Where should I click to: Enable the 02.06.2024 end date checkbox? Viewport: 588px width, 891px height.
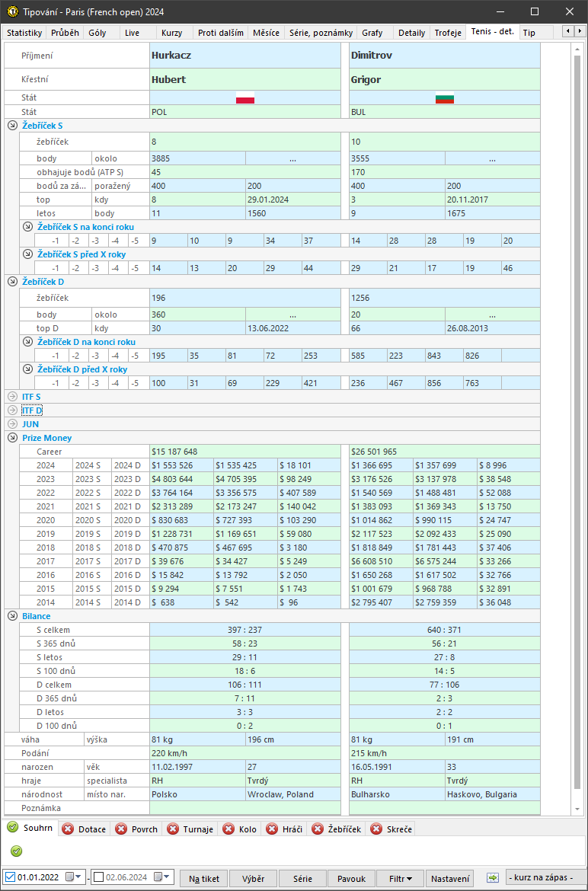(98, 877)
